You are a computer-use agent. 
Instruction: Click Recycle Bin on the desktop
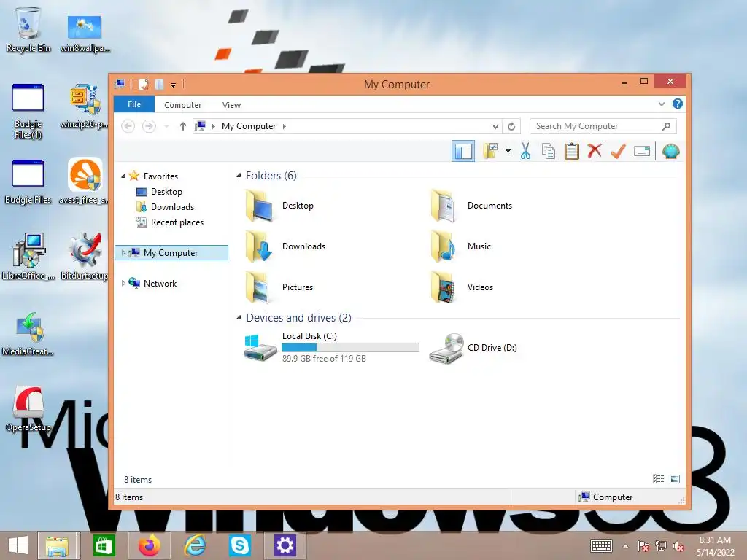coord(28,29)
